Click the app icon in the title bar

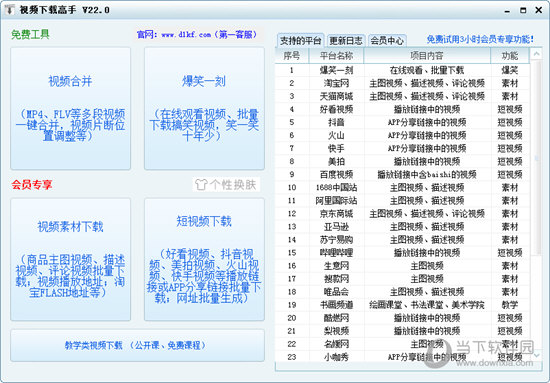point(9,10)
